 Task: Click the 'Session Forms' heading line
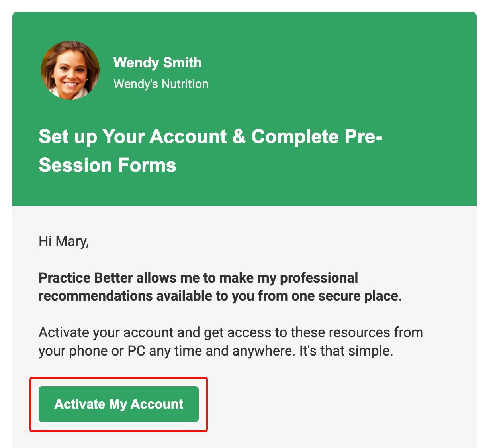coord(108,165)
